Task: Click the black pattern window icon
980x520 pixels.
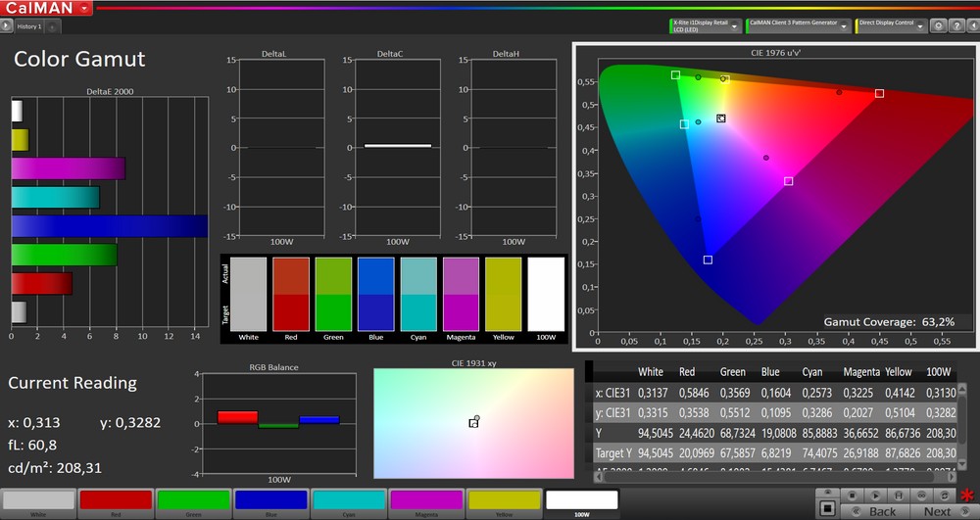Action: pyautogui.click(x=827, y=508)
